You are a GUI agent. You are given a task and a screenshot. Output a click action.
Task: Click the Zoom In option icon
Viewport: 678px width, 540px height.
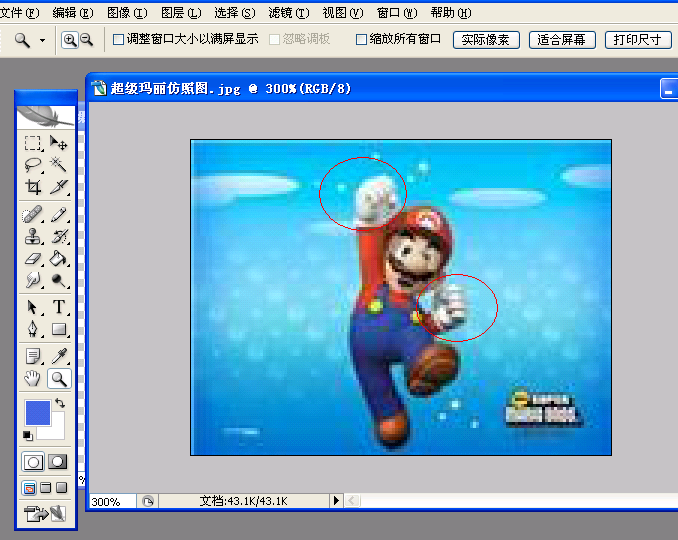click(70, 40)
